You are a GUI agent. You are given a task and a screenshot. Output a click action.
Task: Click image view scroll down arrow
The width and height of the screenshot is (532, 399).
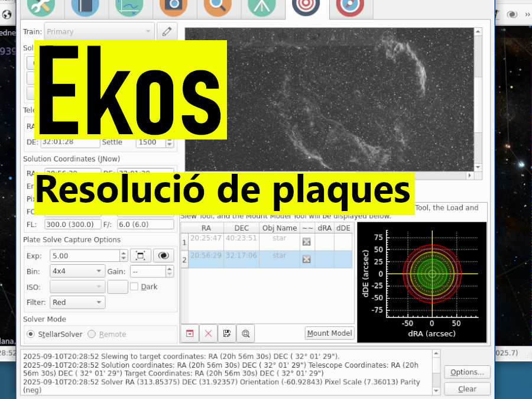[x=478, y=167]
